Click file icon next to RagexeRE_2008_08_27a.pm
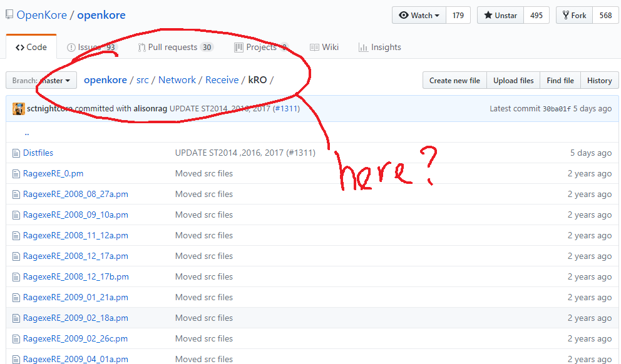This screenshot has width=621, height=364. click(16, 195)
